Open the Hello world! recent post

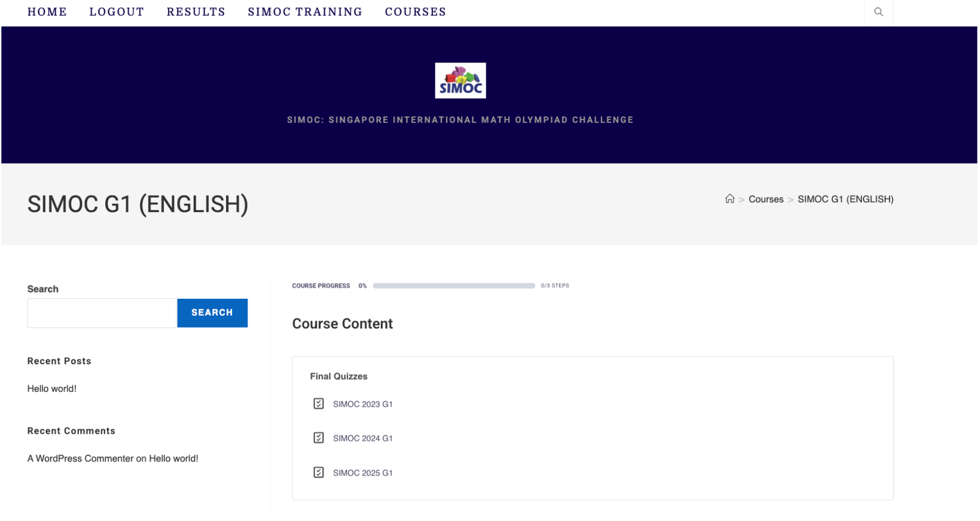(x=51, y=389)
